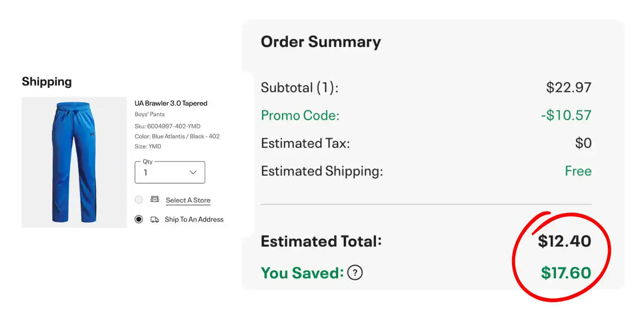644x322 pixels.
Task: Click the Order Summary heading
Action: [x=321, y=42]
